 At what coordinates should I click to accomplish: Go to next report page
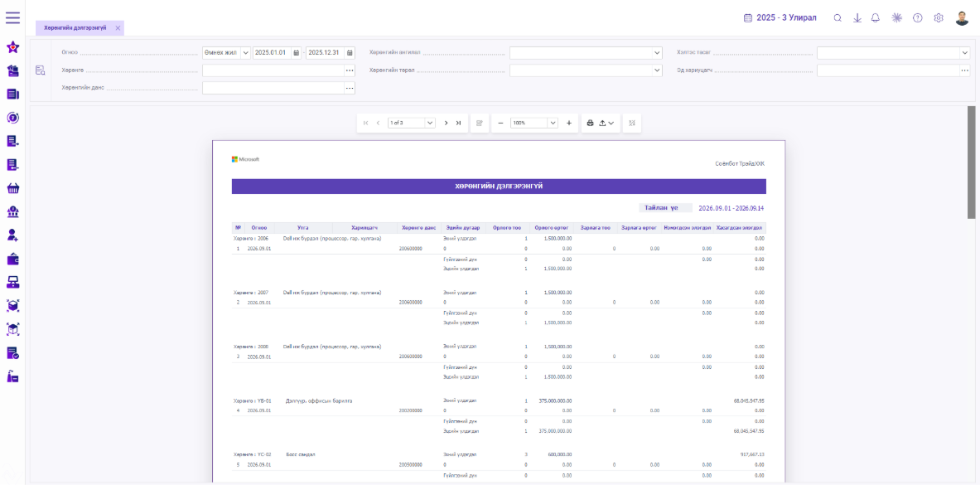coord(446,124)
